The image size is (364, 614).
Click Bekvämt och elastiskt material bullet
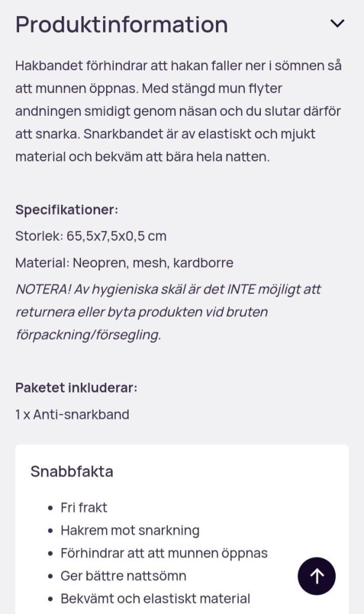tap(155, 599)
